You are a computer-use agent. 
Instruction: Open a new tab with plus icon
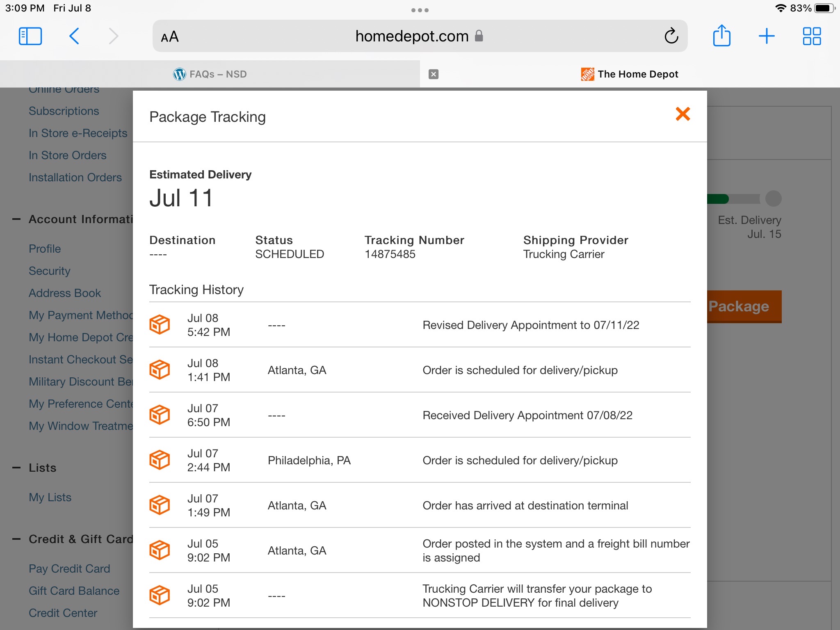[x=766, y=36]
